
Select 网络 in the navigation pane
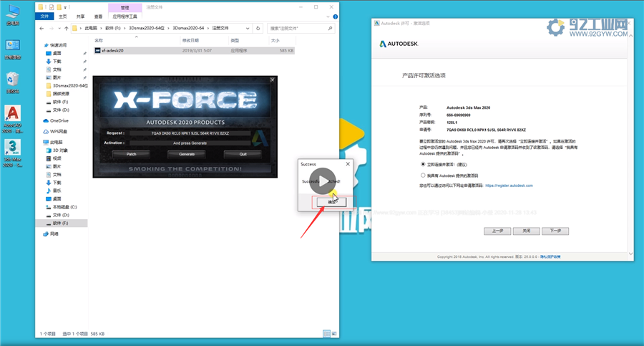click(x=54, y=234)
